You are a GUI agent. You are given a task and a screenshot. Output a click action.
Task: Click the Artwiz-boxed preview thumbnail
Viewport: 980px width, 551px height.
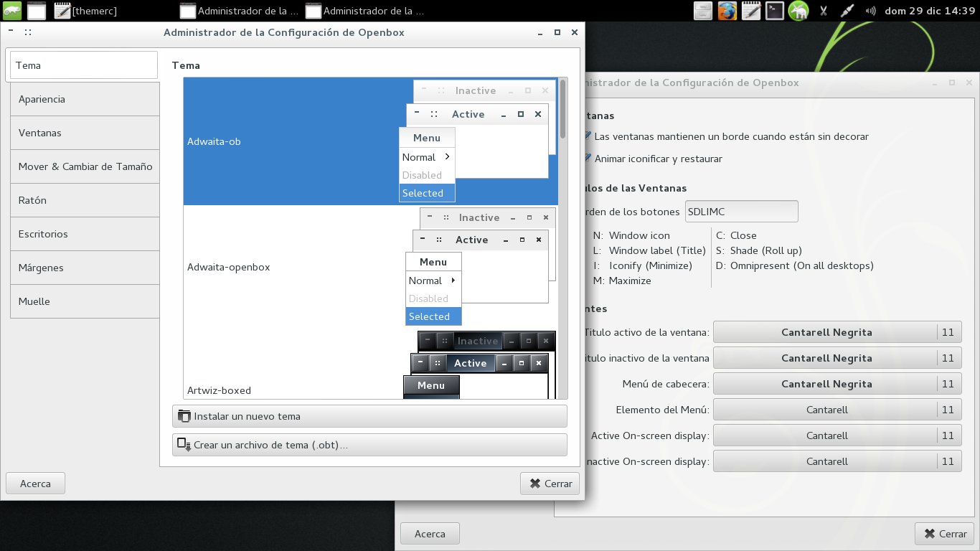479,364
